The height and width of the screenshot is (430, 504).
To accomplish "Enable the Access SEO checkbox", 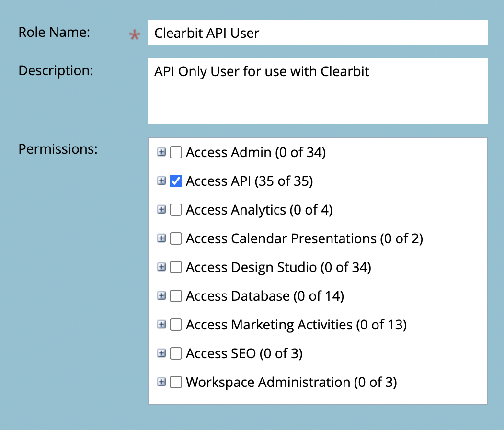I will [176, 353].
